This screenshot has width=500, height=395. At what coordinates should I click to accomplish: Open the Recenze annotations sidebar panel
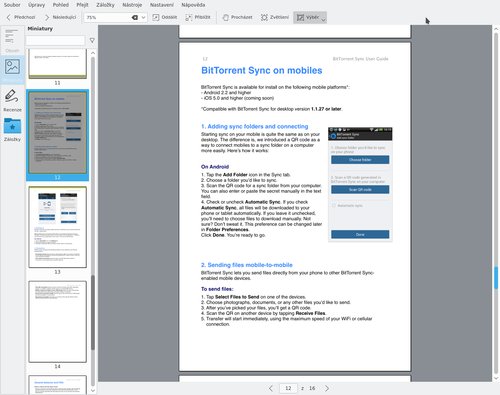(x=12, y=100)
